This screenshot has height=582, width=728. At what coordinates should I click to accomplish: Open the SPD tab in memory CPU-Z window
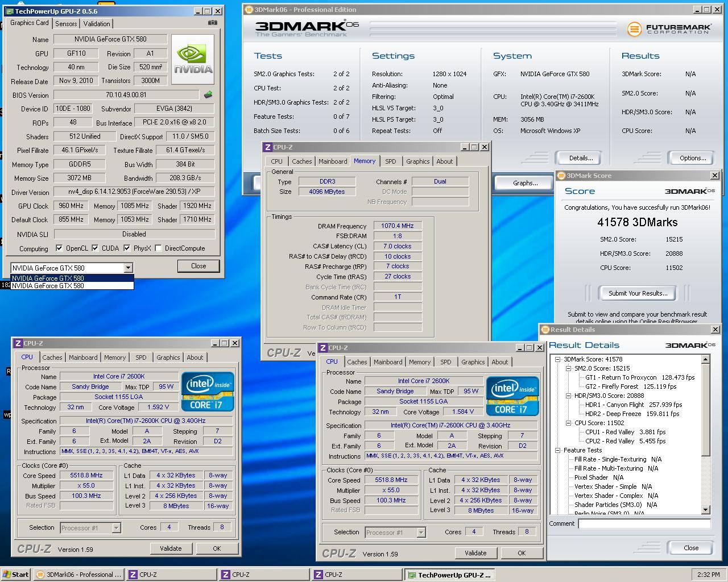tap(390, 161)
